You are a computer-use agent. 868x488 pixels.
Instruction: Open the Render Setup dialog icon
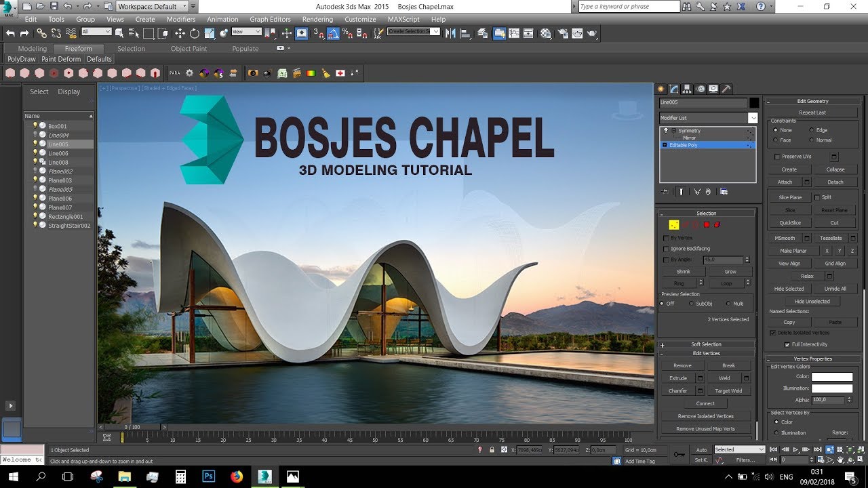point(562,33)
